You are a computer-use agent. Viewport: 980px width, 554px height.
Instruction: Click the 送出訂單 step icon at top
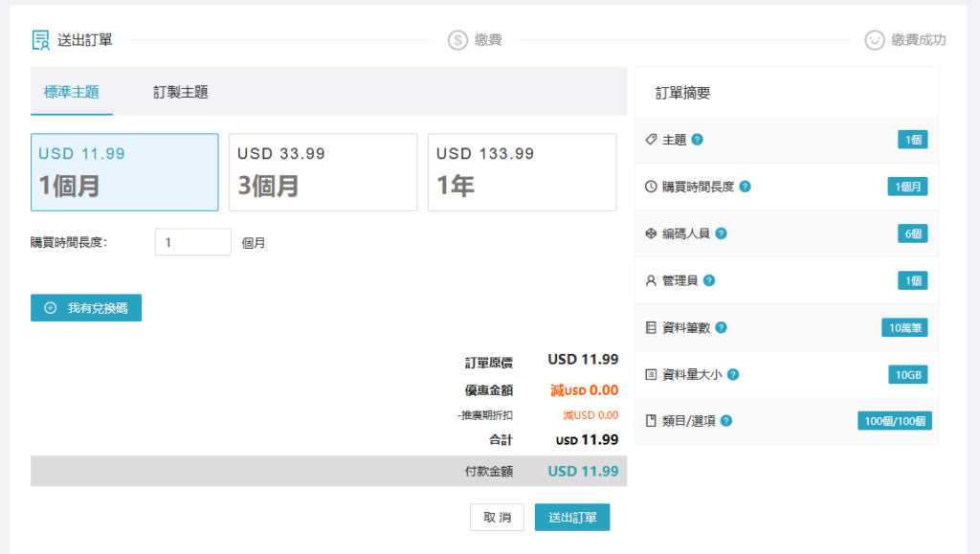[x=41, y=40]
